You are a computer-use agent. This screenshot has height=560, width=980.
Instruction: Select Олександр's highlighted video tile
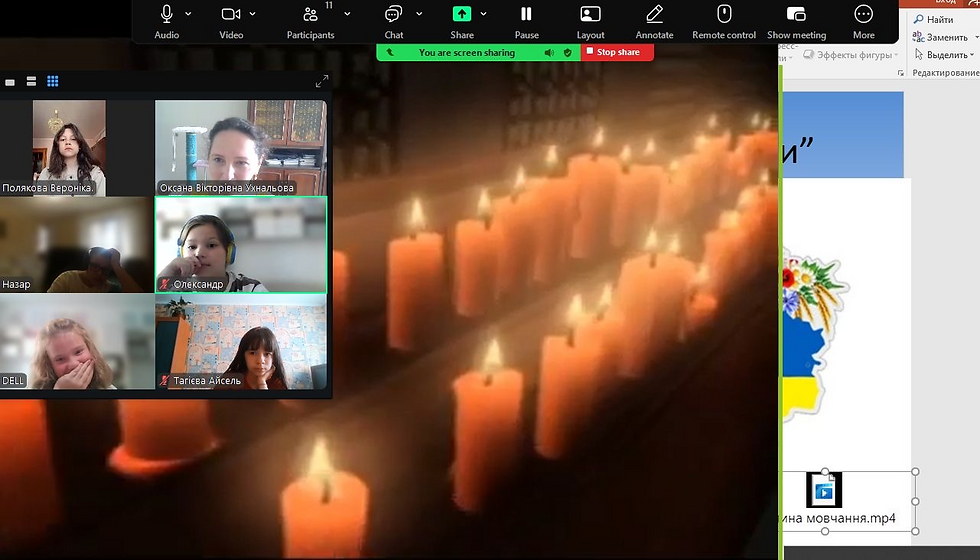pos(241,245)
